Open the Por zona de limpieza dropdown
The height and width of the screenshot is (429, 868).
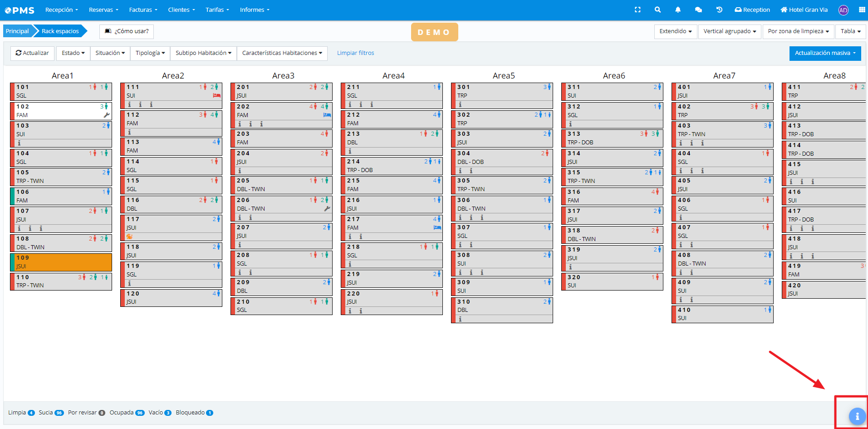click(x=798, y=31)
